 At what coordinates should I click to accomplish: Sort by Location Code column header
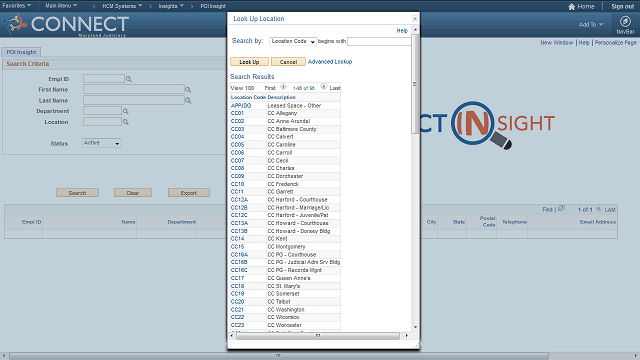tap(248, 97)
